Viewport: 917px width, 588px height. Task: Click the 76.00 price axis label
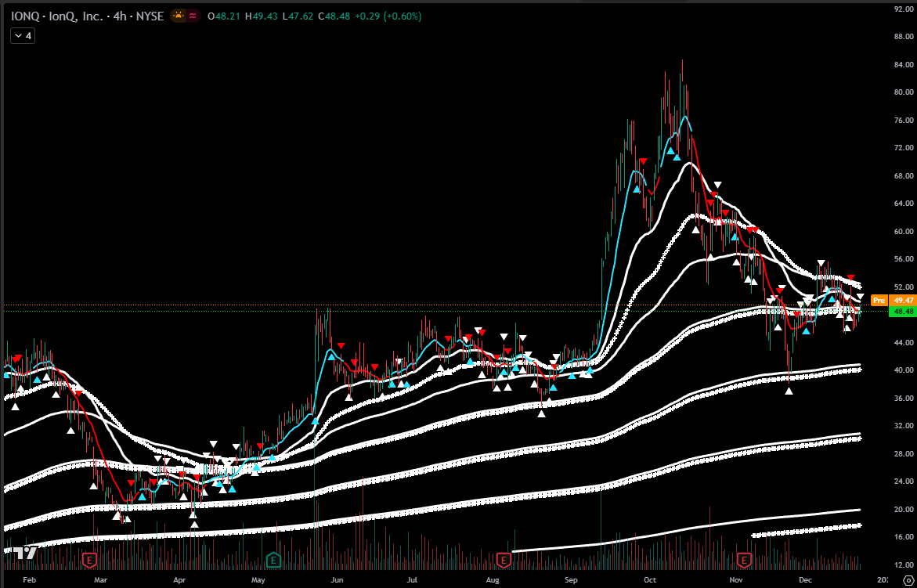902,120
